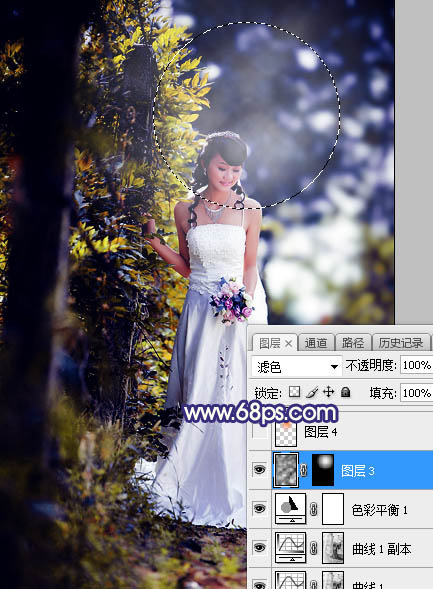
Task: Select the 图层 4 layer thumbnail
Action: (x=286, y=432)
